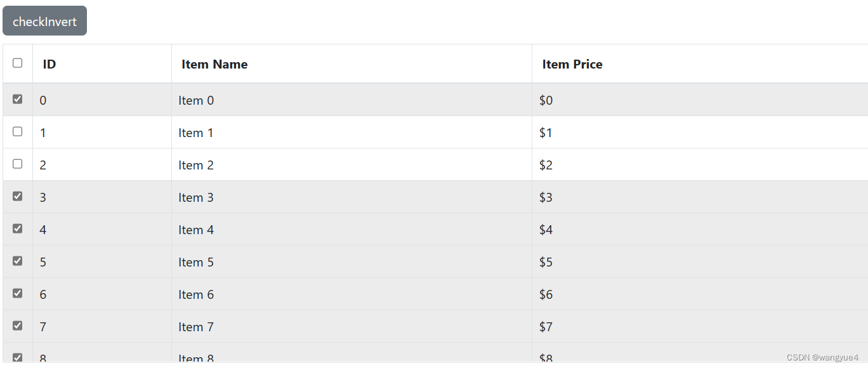Select the Item Name column header
868x368 pixels.
[214, 64]
